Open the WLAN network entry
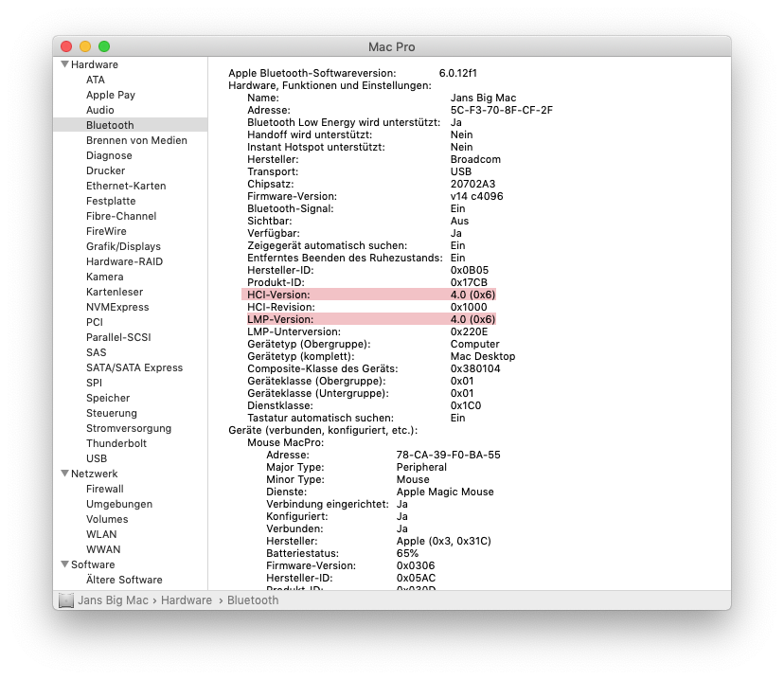This screenshot has height=680, width=784. pos(101,534)
